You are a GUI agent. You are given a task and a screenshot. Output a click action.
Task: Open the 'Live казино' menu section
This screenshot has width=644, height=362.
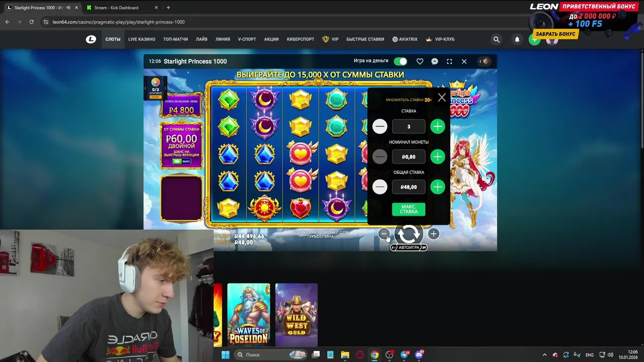141,39
